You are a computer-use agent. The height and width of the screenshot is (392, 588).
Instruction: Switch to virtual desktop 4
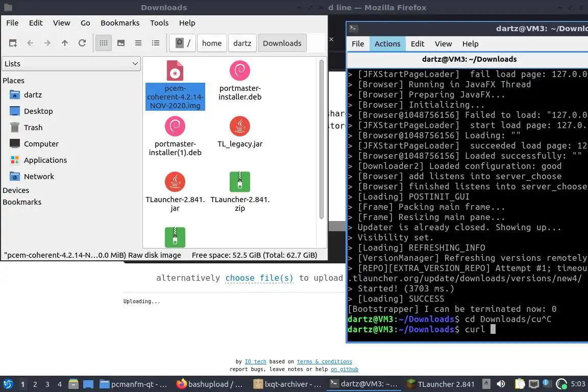click(60, 384)
